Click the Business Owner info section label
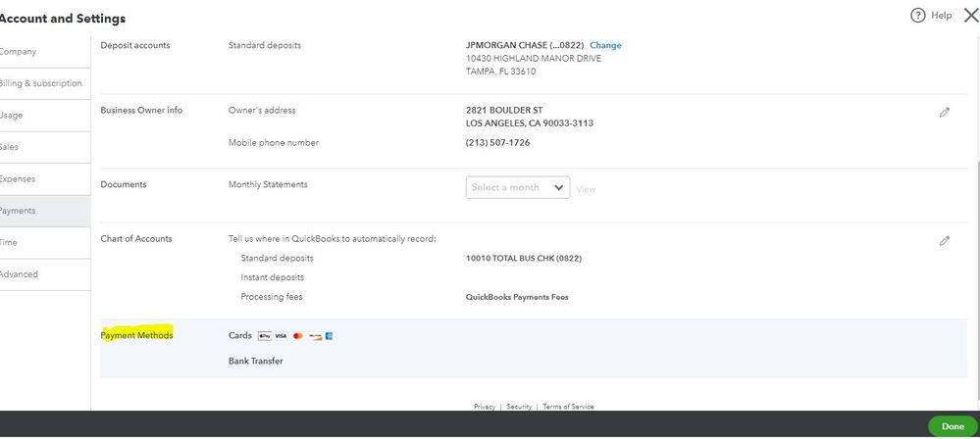The width and height of the screenshot is (980, 439). point(141,110)
